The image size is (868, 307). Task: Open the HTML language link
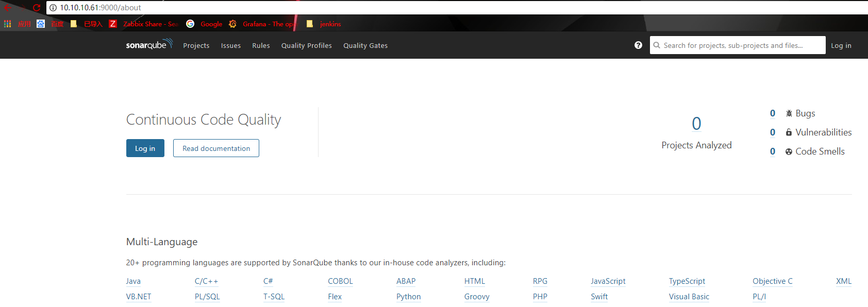(x=475, y=281)
